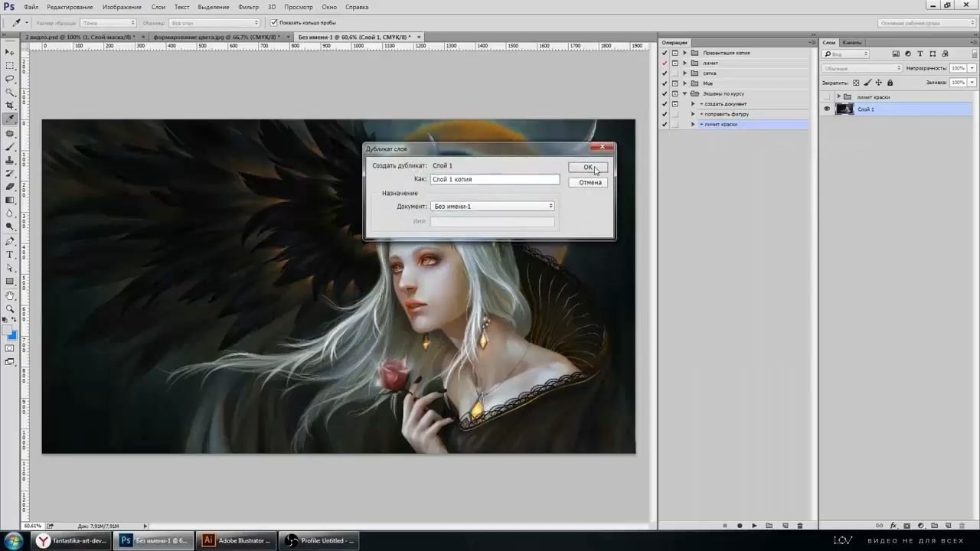980x551 pixels.
Task: Lock all with the padlock icon
Action: tap(890, 83)
